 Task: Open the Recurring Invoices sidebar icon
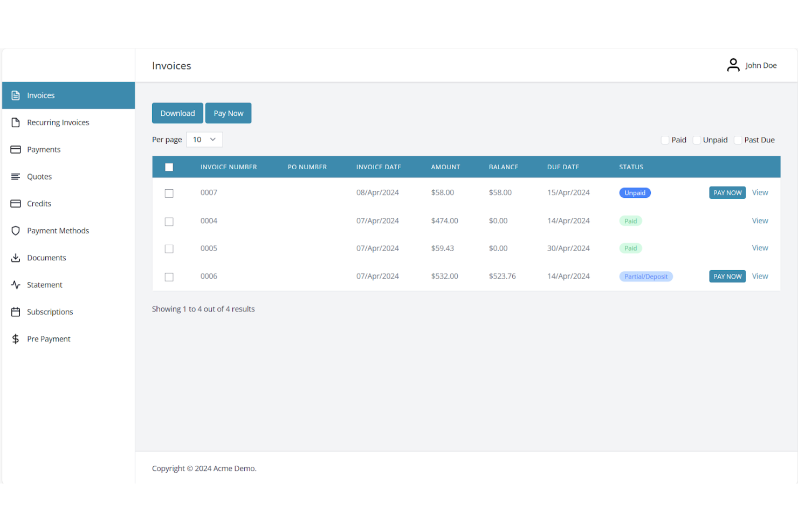click(16, 122)
